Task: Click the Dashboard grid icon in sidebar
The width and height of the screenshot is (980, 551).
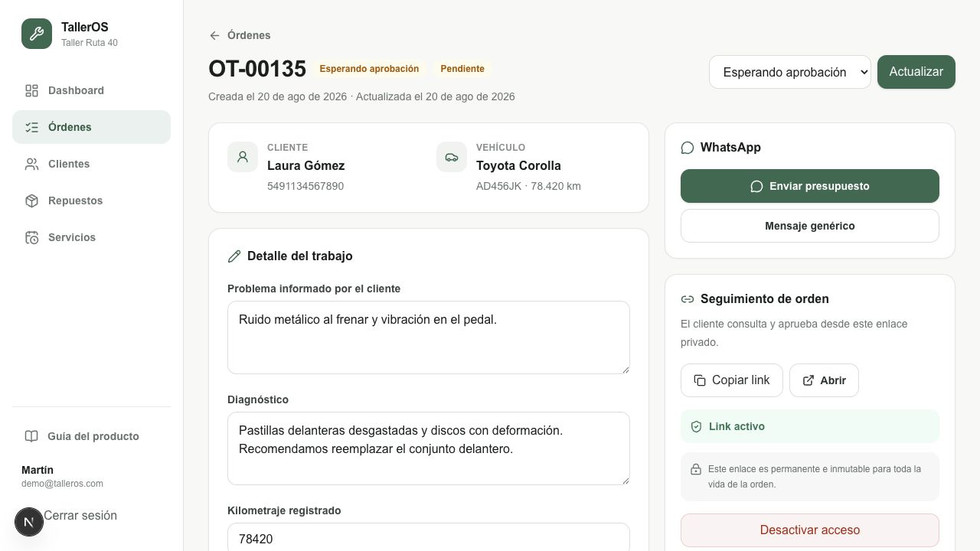Action: point(31,91)
